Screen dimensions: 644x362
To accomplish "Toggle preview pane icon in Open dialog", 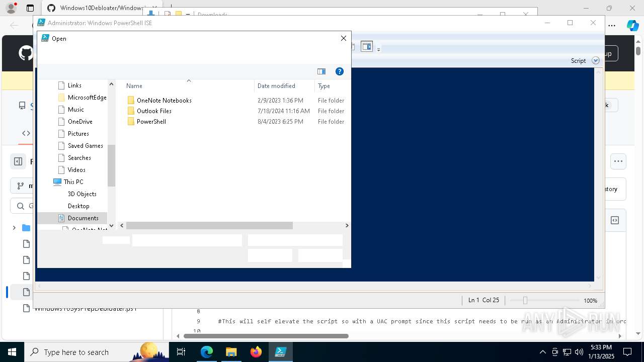I will 321,71.
